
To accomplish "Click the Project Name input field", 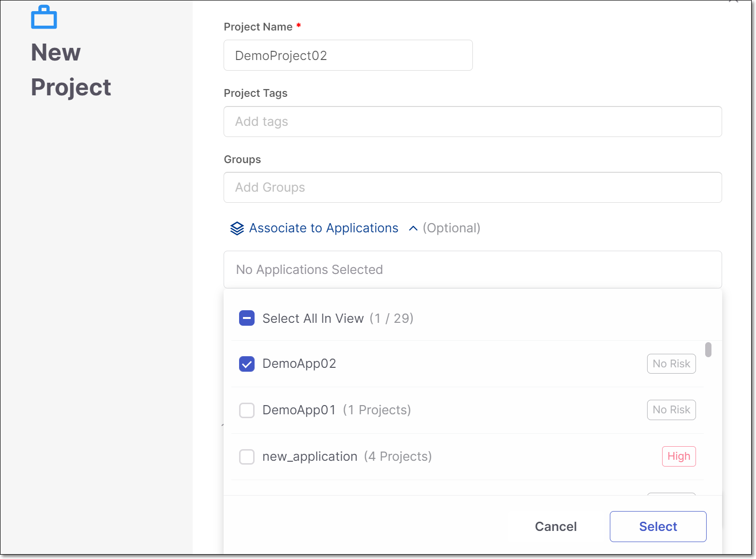I will click(348, 56).
